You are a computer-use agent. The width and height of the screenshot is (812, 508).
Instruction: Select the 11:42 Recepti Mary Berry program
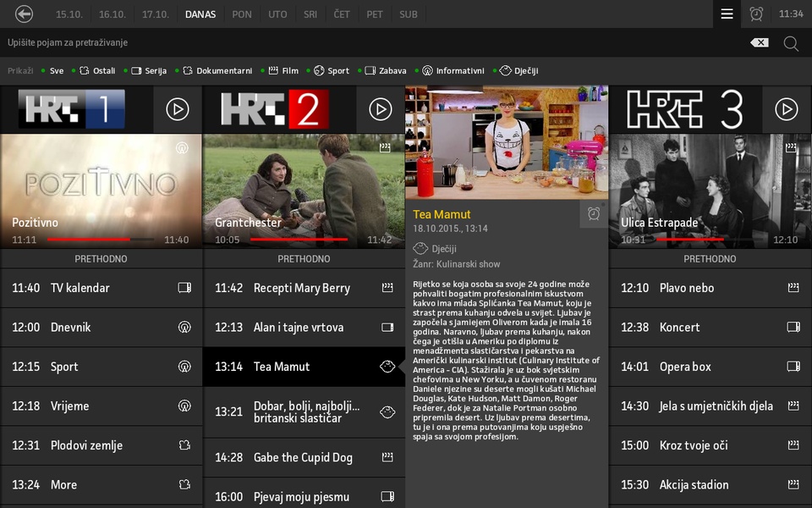[304, 288]
